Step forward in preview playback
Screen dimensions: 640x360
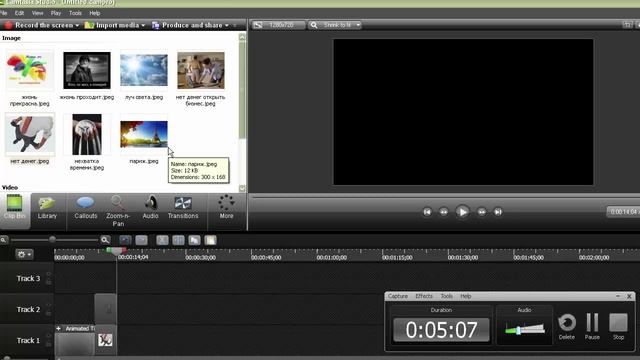(x=482, y=212)
